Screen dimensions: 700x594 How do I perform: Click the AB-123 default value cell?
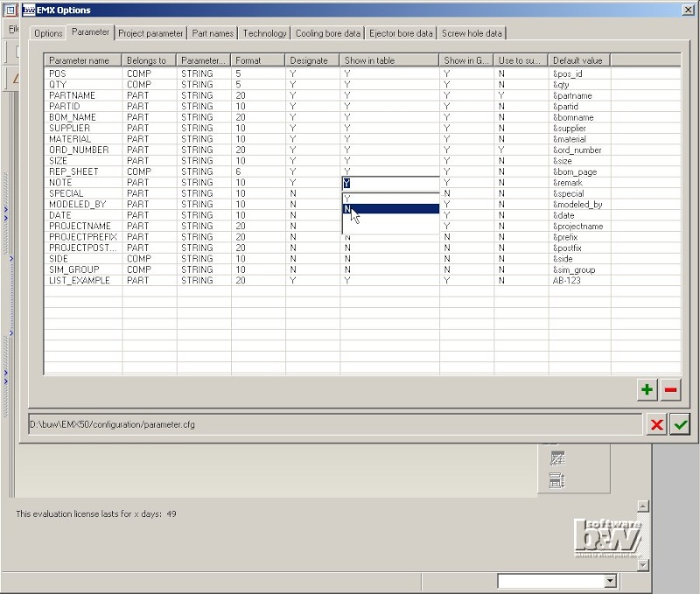click(x=579, y=281)
